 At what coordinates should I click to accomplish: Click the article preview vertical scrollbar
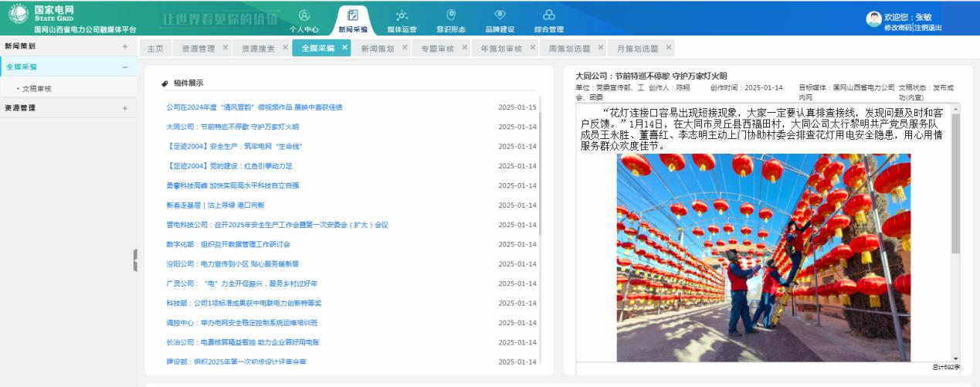click(955, 185)
